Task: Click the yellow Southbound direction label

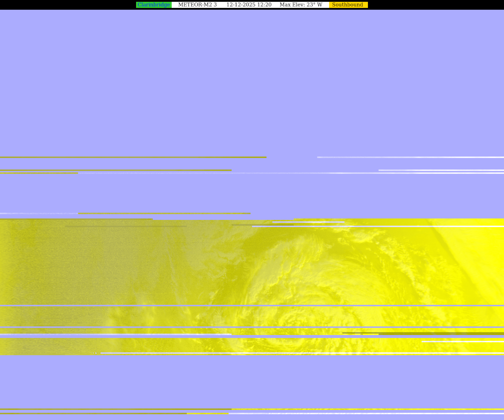Action: pyautogui.click(x=348, y=5)
